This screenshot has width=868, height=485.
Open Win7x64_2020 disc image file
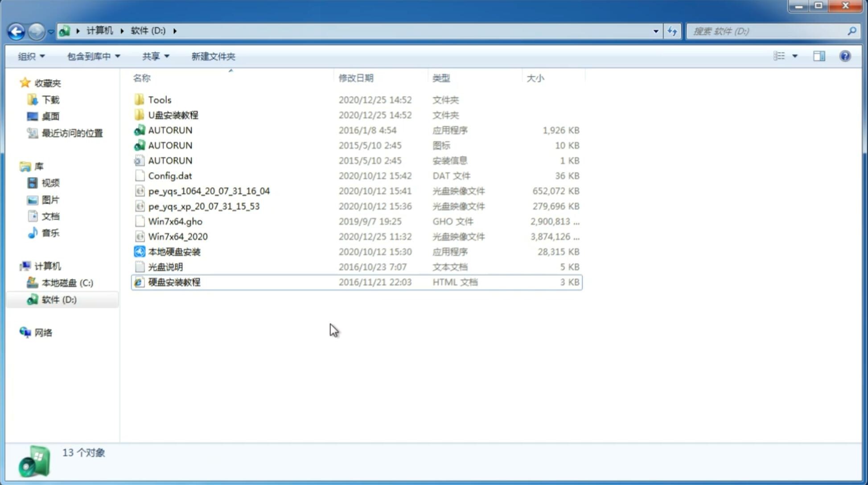pyautogui.click(x=177, y=237)
